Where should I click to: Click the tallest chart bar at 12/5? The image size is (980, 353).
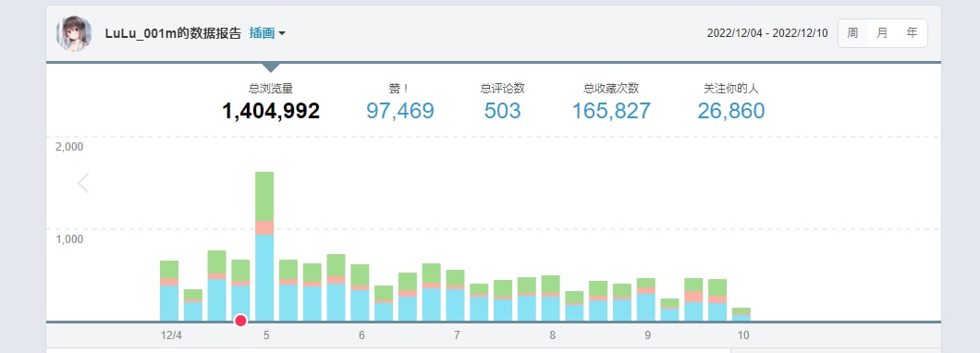[264, 246]
